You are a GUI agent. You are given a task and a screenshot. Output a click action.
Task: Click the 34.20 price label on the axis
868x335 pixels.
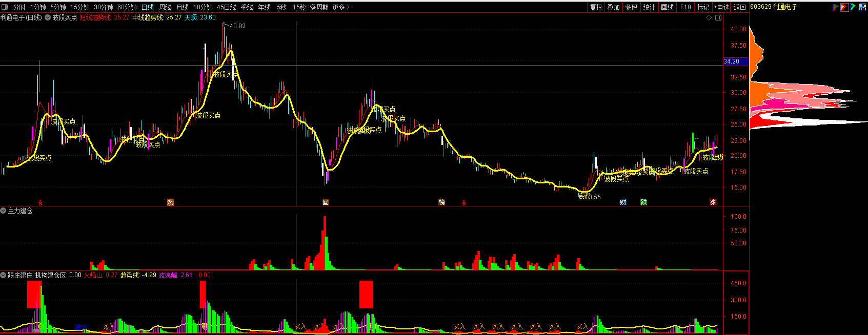pyautogui.click(x=732, y=61)
